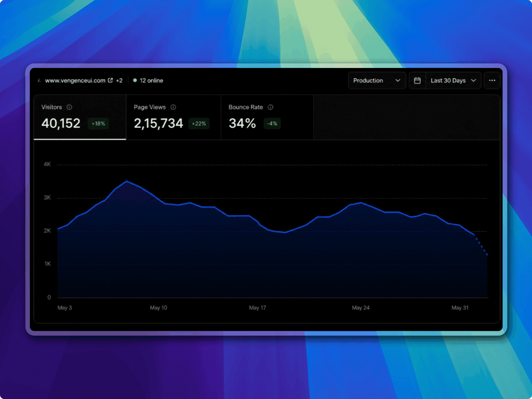Click the 2K y-axis label

point(47,231)
